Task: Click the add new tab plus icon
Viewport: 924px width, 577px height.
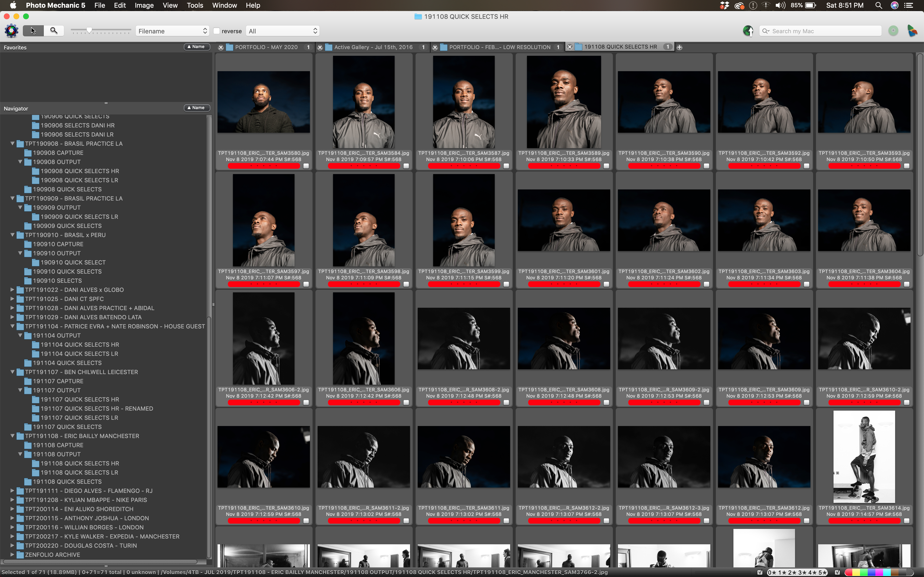Action: tap(680, 47)
